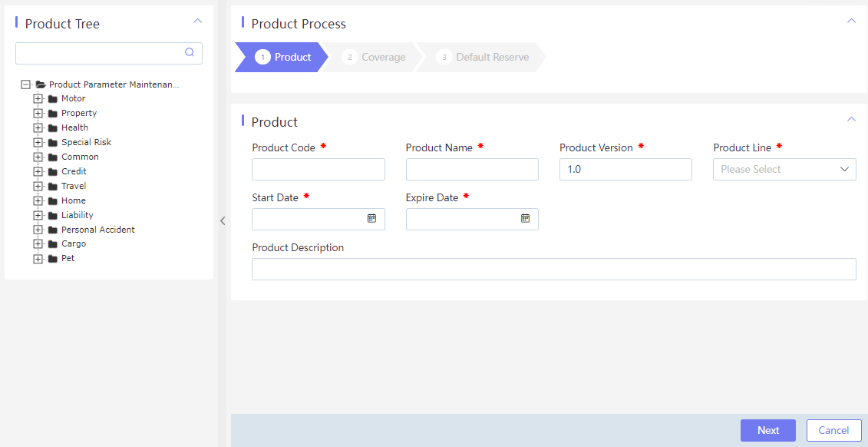Collapse the left sidebar with the arrow handle
This screenshot has height=447, width=868.
click(223, 220)
